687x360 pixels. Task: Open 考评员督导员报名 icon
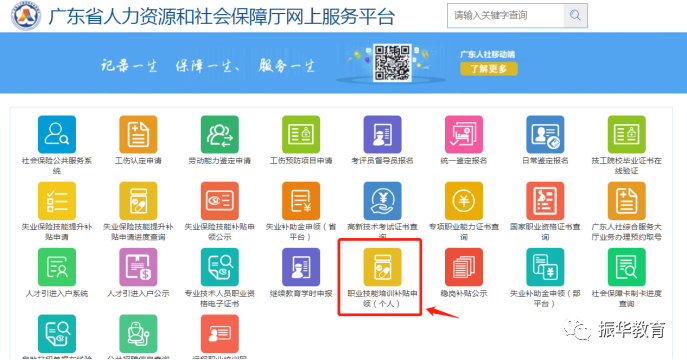pyautogui.click(x=382, y=134)
